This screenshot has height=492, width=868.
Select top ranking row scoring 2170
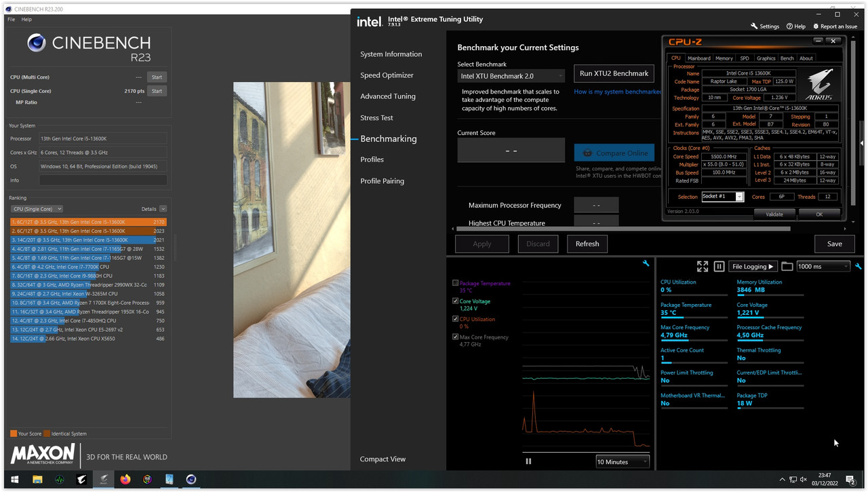click(88, 222)
